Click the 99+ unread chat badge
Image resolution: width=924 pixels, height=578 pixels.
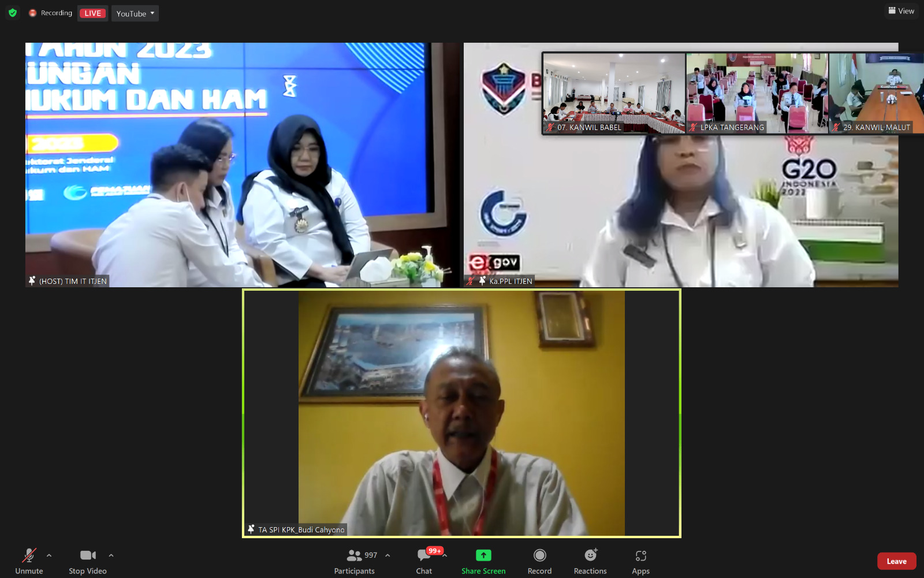[435, 551]
